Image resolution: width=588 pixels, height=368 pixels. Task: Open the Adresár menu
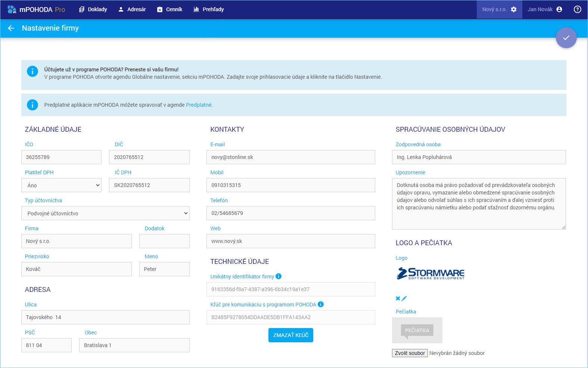coord(132,9)
